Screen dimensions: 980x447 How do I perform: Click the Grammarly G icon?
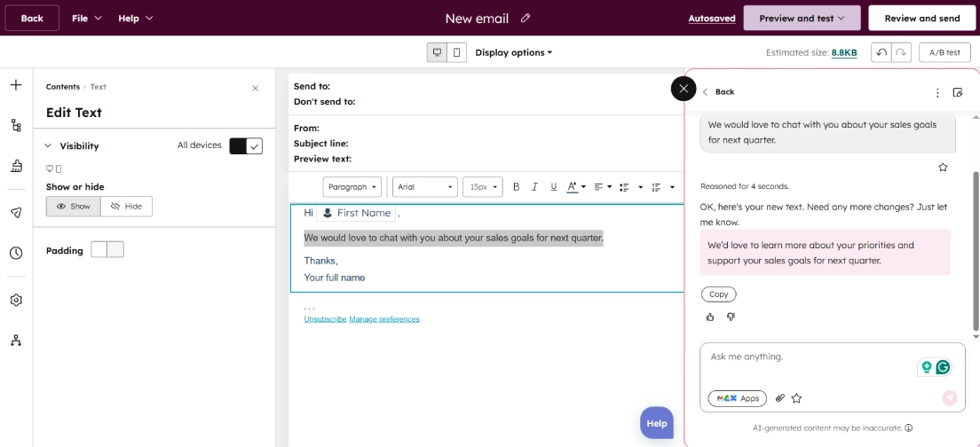(x=943, y=367)
